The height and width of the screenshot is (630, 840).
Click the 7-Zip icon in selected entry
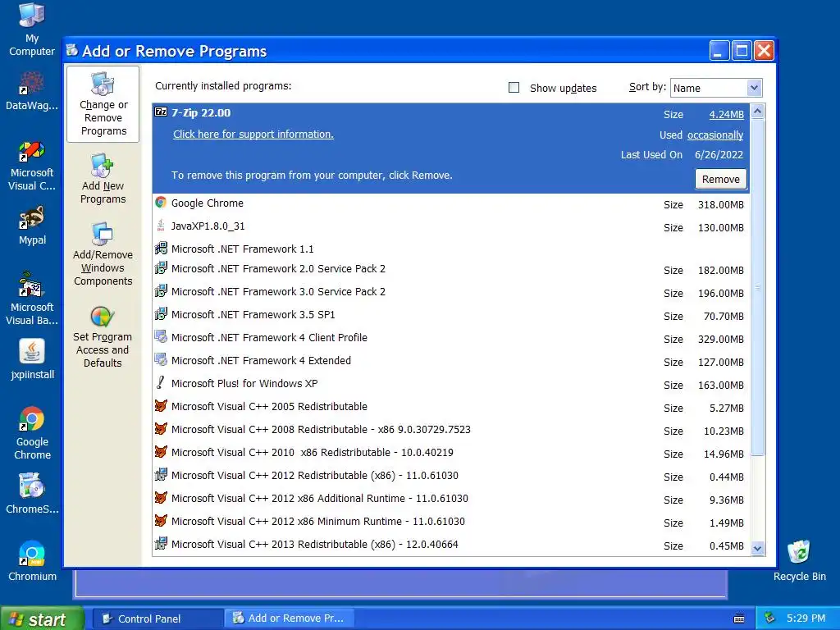click(x=161, y=112)
